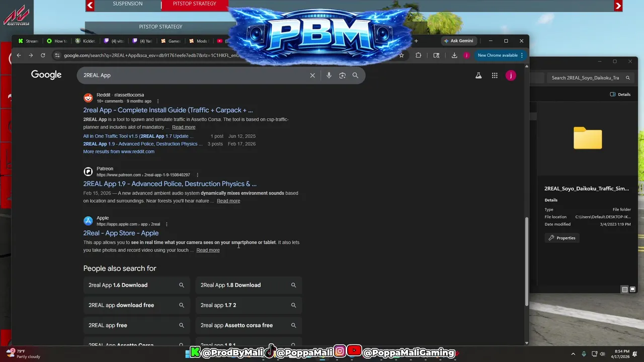
Task: Search for 2real App 1.6 Download
Action: pyautogui.click(x=136, y=285)
